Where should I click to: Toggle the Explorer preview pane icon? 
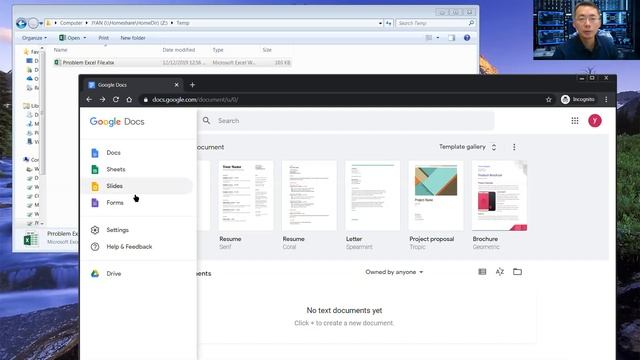pyautogui.click(x=451, y=38)
